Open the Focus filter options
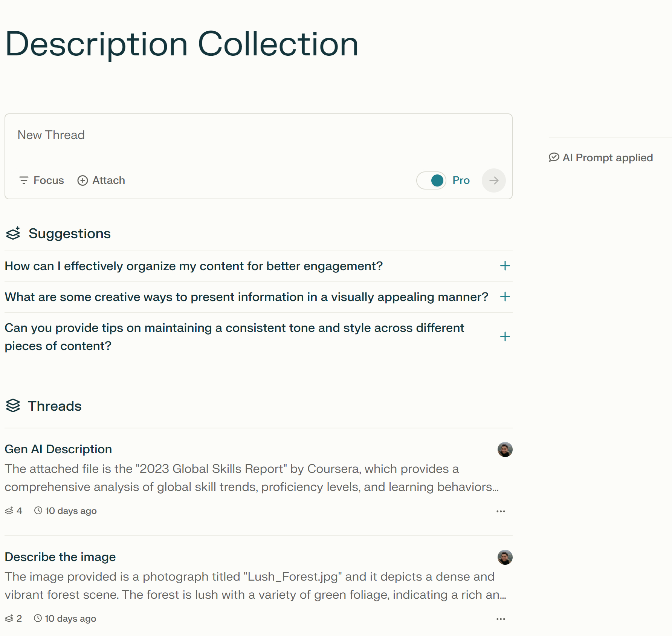This screenshot has width=672, height=636. click(x=41, y=180)
